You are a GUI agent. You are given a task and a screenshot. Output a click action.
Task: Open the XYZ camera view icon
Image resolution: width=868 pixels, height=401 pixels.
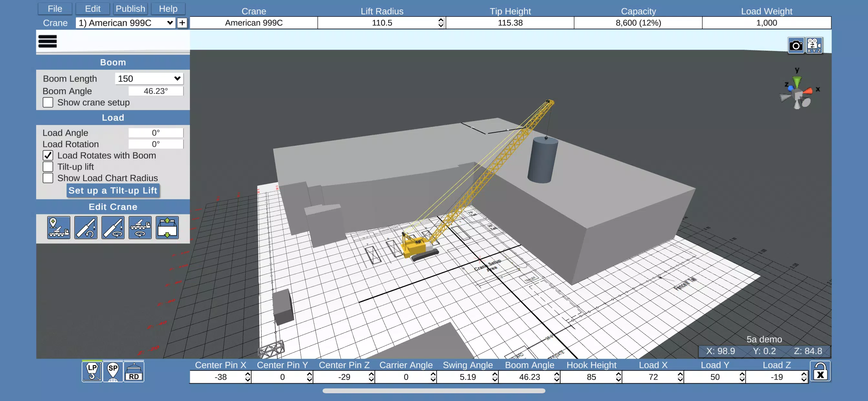pos(814,46)
